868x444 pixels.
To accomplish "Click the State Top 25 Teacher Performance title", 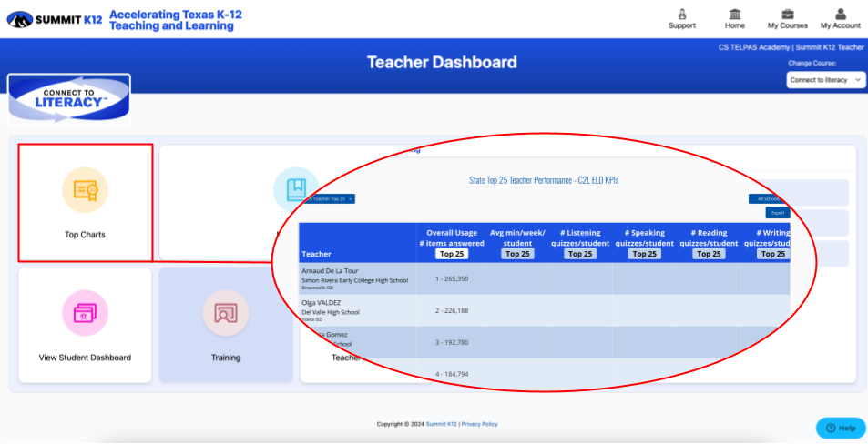I will (x=544, y=180).
